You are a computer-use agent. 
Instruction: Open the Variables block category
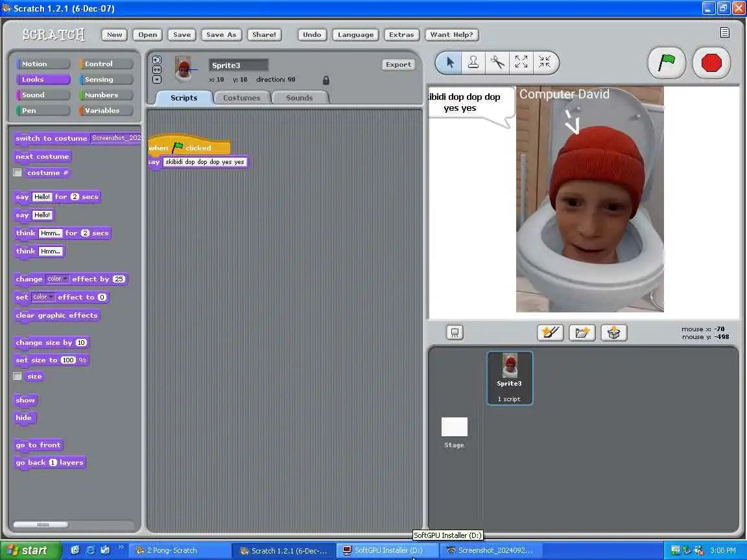(106, 110)
